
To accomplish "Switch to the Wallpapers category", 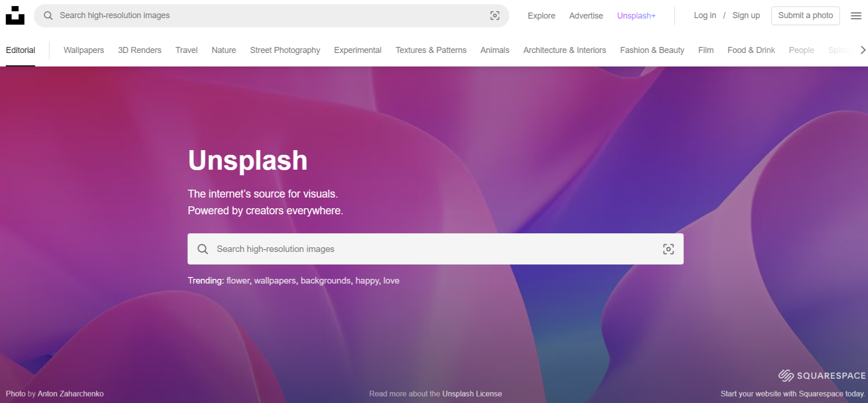I will [84, 50].
